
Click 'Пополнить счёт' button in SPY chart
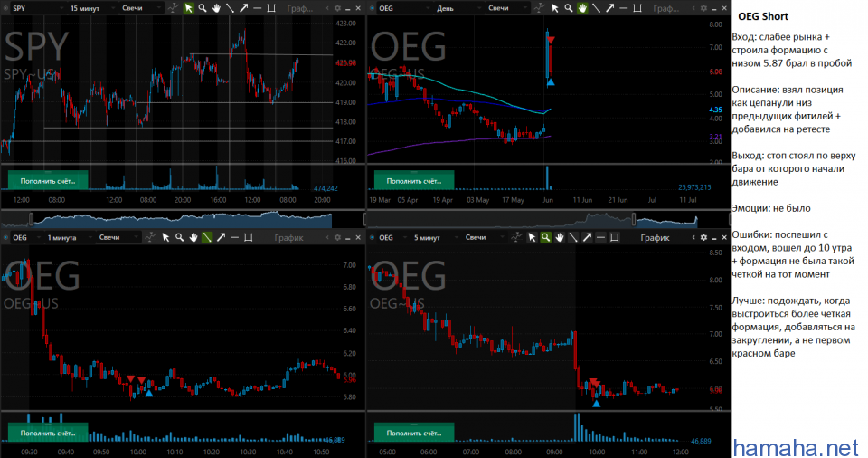click(48, 181)
